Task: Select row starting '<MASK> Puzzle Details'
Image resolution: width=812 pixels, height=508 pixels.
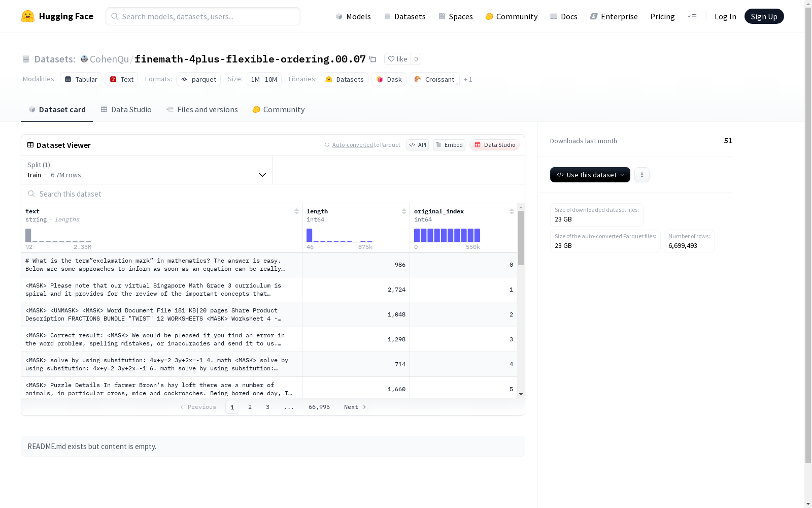Action: [269, 388]
